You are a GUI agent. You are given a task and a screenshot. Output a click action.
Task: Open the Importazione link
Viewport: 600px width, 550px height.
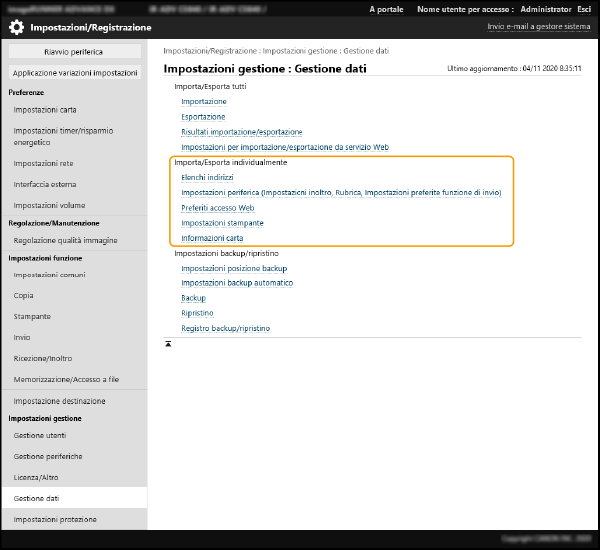click(x=203, y=102)
